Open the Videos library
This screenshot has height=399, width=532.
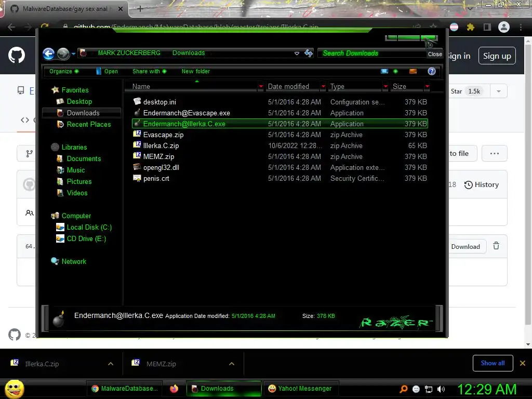point(77,193)
